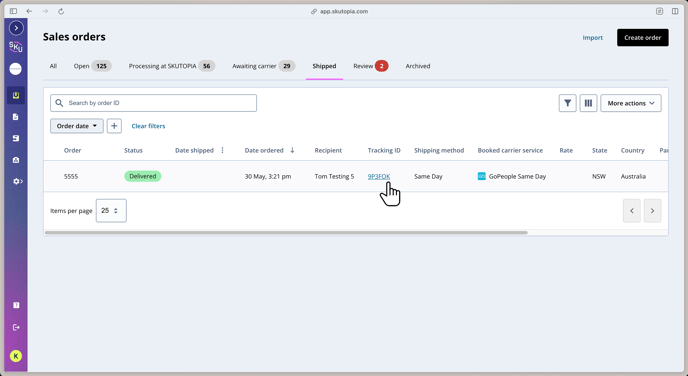Click the SKU logo in the sidebar
Viewport: 688px width, 376px height.
pyautogui.click(x=16, y=47)
